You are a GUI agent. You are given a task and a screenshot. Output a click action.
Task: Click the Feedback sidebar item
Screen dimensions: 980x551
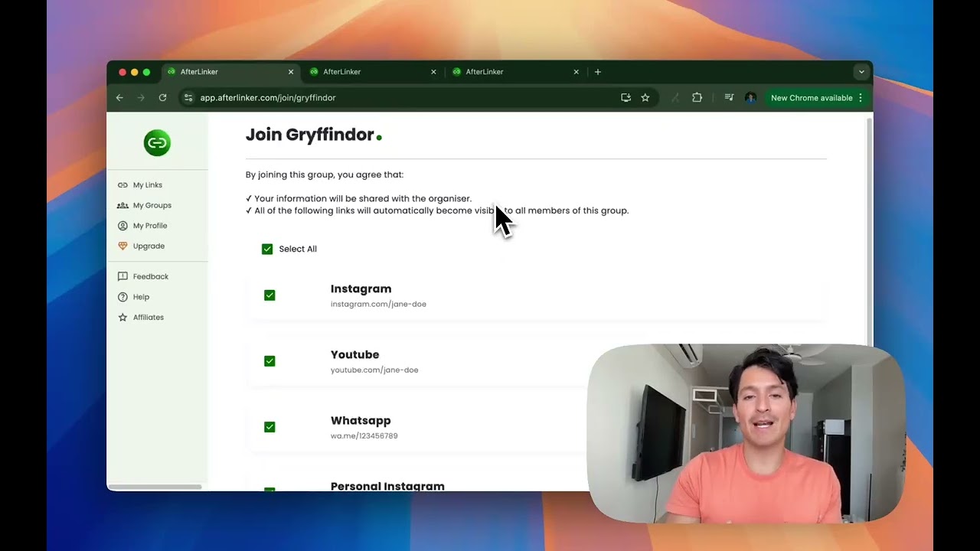click(142, 276)
